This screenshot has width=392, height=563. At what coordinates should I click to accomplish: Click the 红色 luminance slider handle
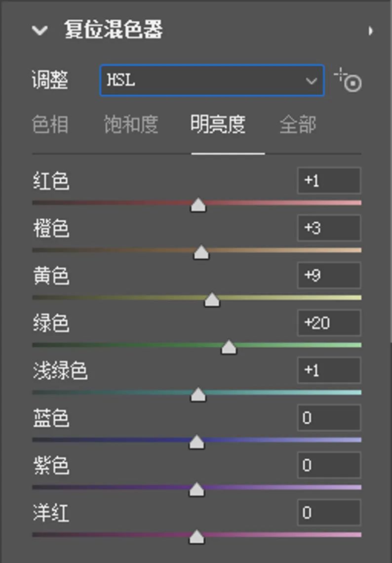click(x=198, y=205)
